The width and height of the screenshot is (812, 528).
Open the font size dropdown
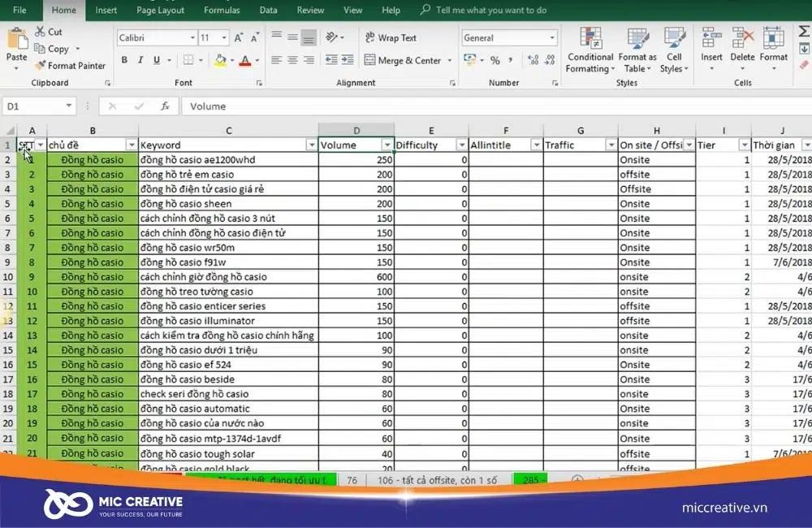[x=224, y=38]
